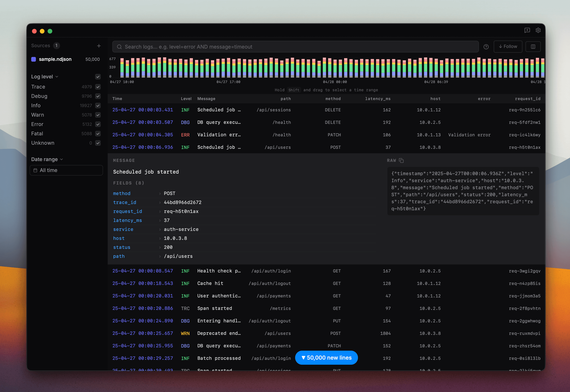Open the settings gear icon
This screenshot has height=392, width=570.
538,30
